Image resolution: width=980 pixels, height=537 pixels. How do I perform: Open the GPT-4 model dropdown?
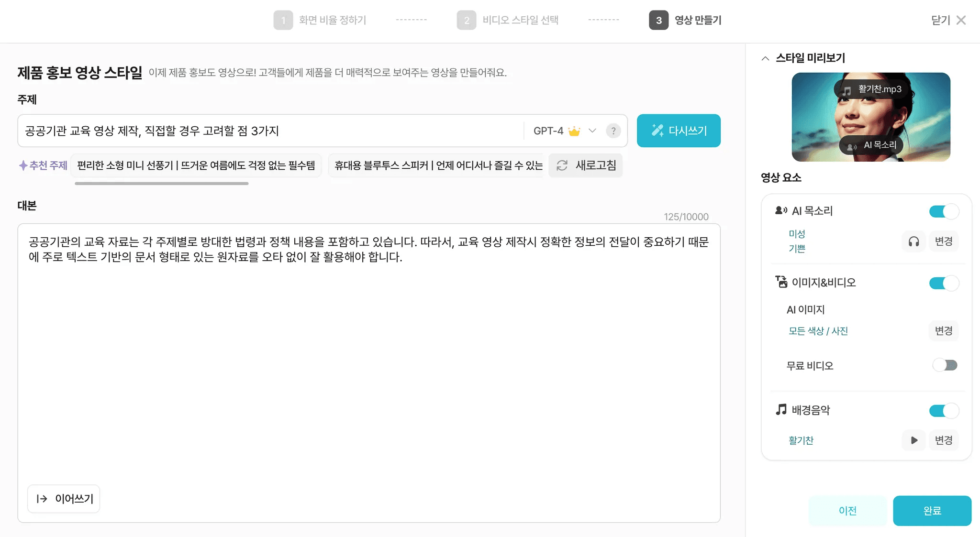click(592, 131)
